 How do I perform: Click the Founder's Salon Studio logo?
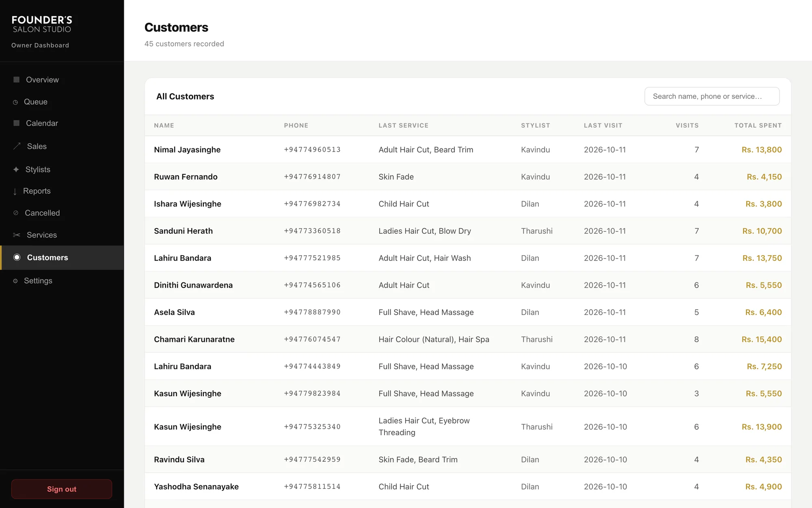[42, 24]
